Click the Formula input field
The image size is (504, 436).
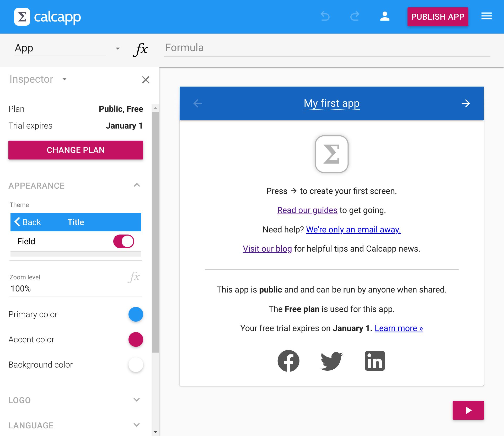pos(327,48)
